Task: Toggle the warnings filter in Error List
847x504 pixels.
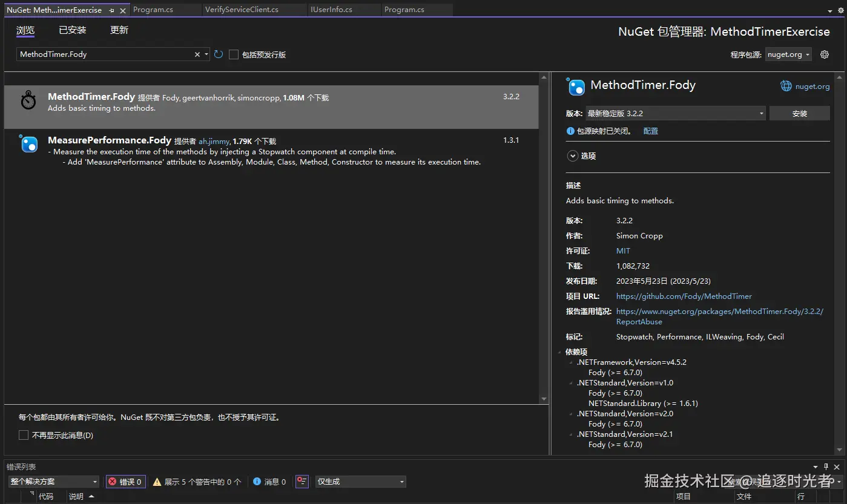Action: pyautogui.click(x=197, y=482)
